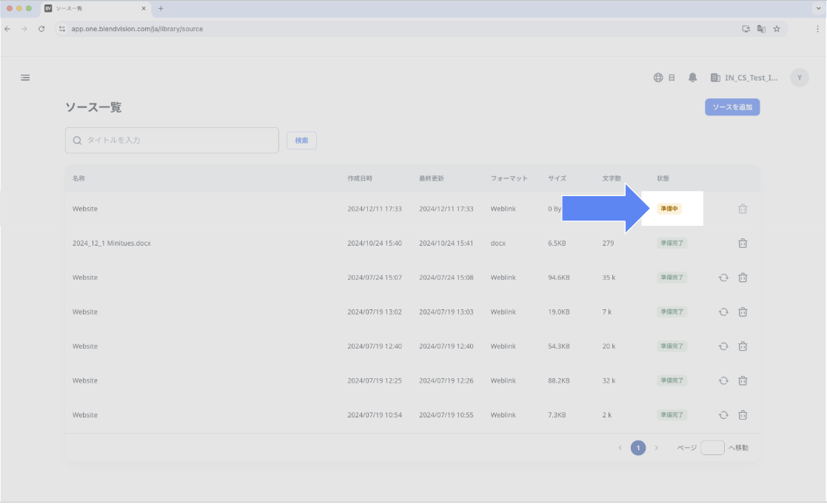
Task: Click the page number jump input
Action: [x=712, y=448]
